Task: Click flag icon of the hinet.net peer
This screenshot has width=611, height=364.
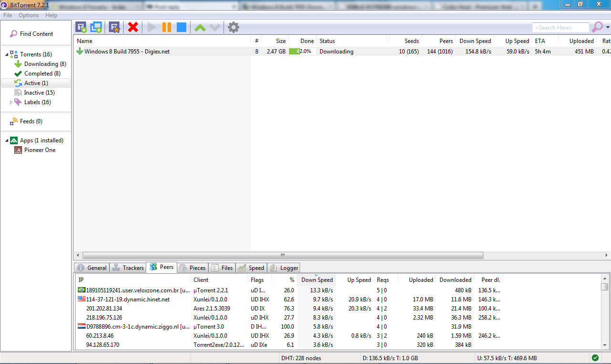Action: click(x=82, y=299)
